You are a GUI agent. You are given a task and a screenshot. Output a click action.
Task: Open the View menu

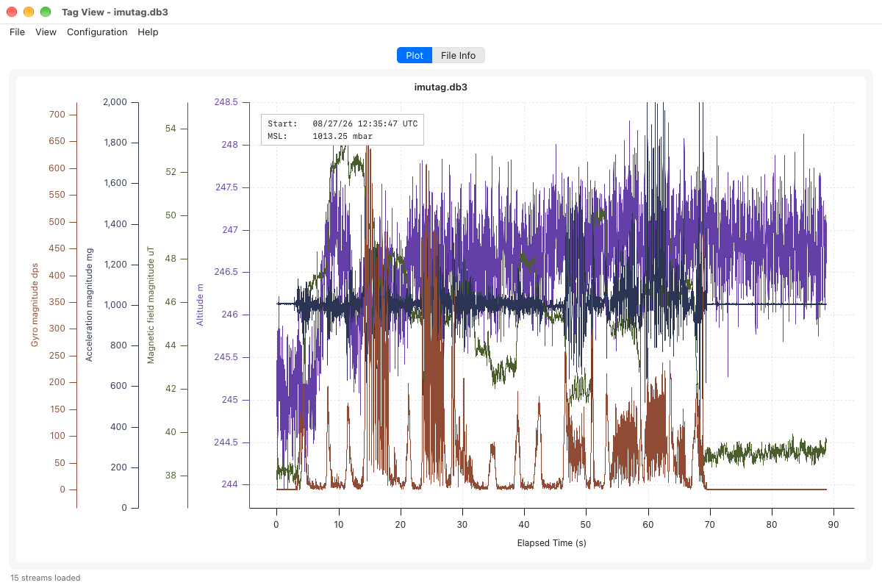46,32
